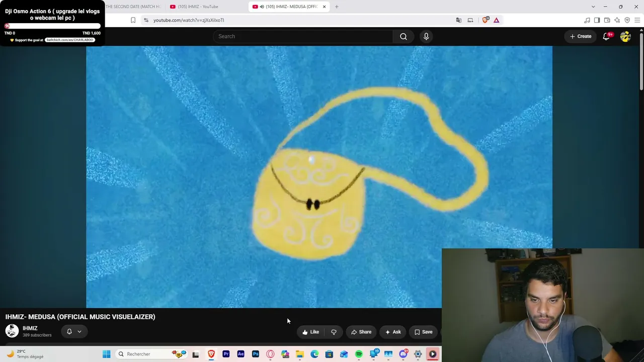This screenshot has height=362, width=644.
Task: Click the video player to pause
Action: tap(319, 176)
